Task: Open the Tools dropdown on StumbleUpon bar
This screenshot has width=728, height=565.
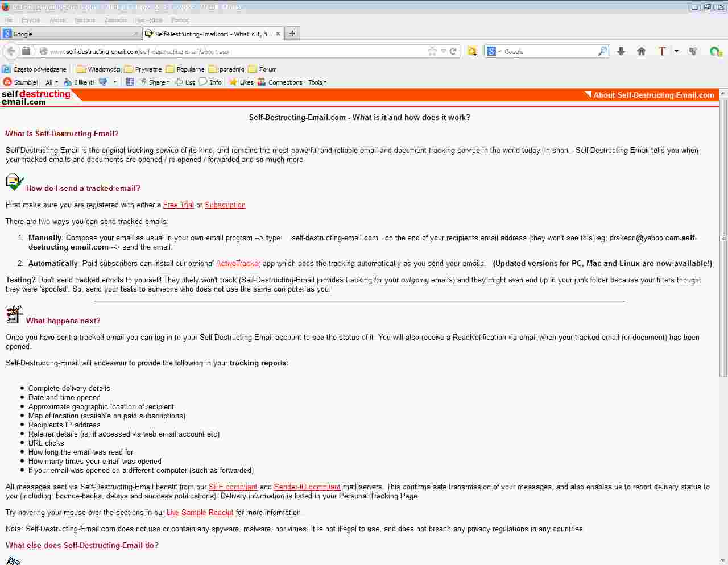Action: click(317, 82)
